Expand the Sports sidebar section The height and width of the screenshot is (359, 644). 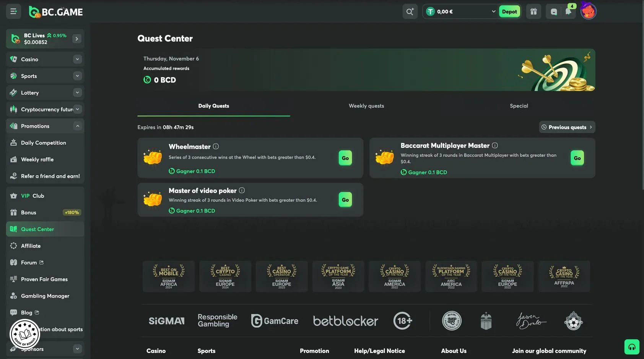pos(77,76)
